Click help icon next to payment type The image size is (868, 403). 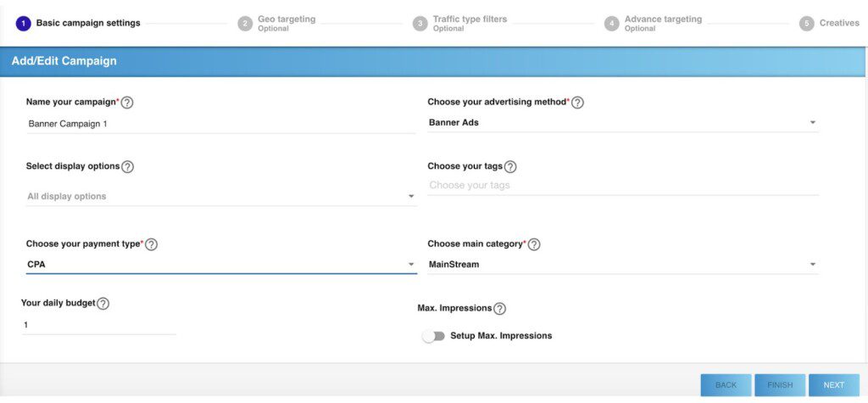point(151,244)
